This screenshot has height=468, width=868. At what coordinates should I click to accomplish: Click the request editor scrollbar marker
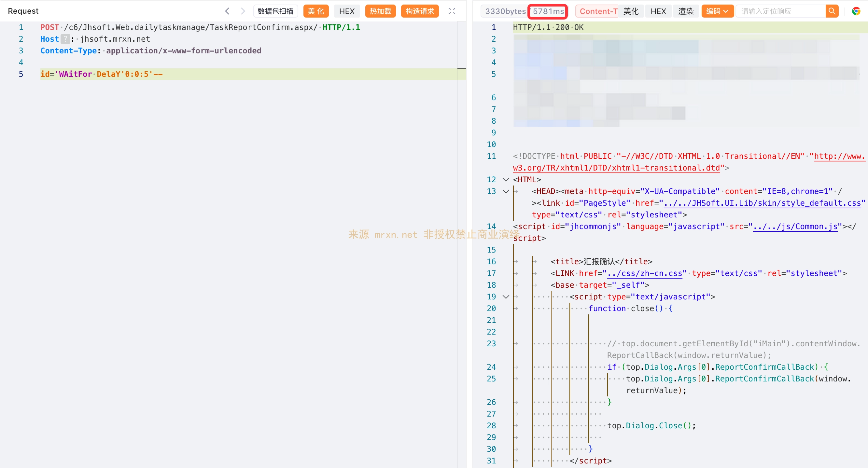(462, 68)
